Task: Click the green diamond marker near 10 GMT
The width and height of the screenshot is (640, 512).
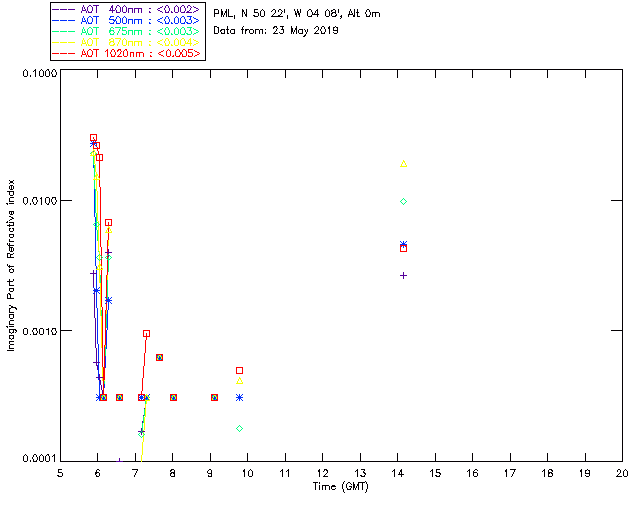Action: (x=240, y=429)
